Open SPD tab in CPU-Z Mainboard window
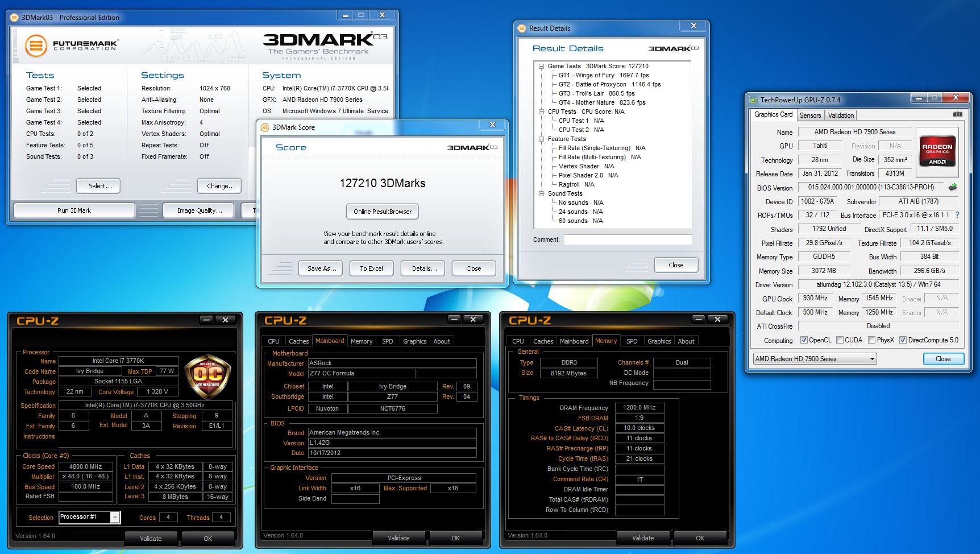980x554 pixels. (x=387, y=341)
